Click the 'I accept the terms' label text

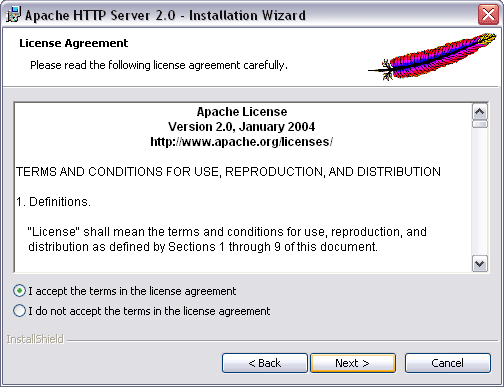tap(132, 291)
